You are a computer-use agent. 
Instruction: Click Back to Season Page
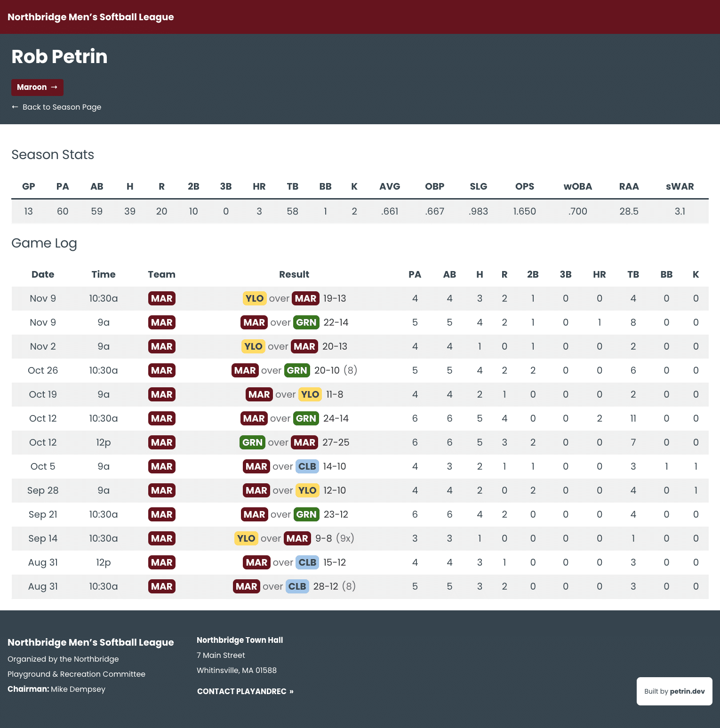pyautogui.click(x=62, y=107)
